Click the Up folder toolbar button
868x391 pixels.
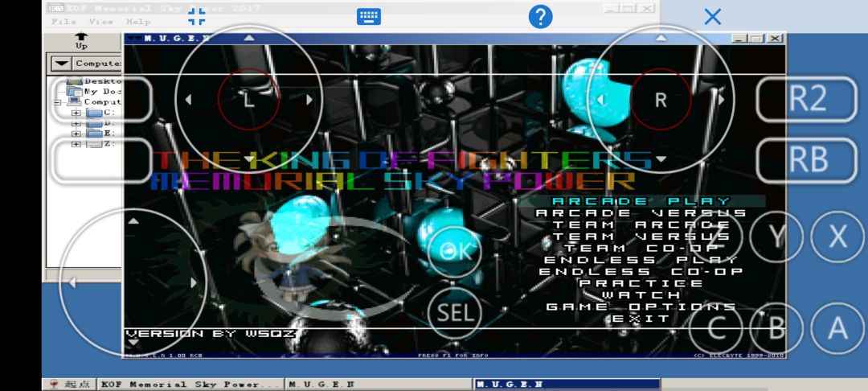pos(81,42)
